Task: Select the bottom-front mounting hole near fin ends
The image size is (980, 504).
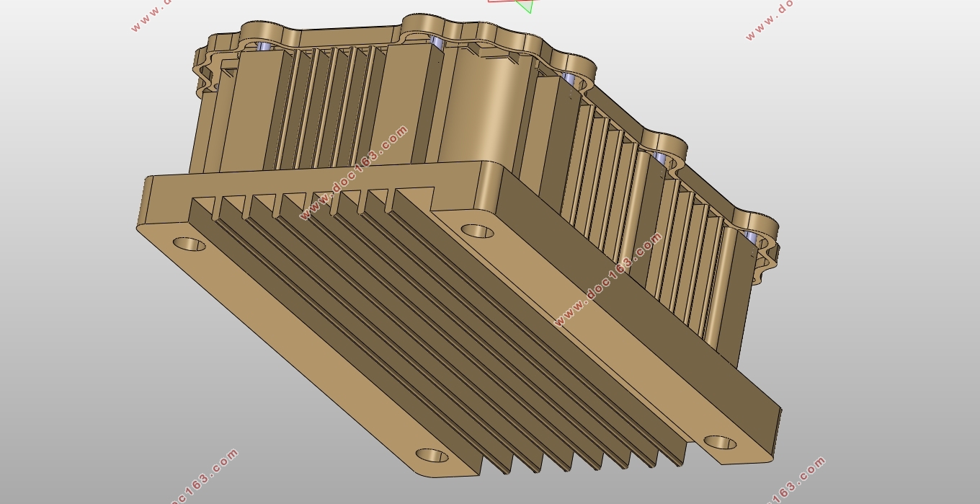Action: pyautogui.click(x=432, y=456)
